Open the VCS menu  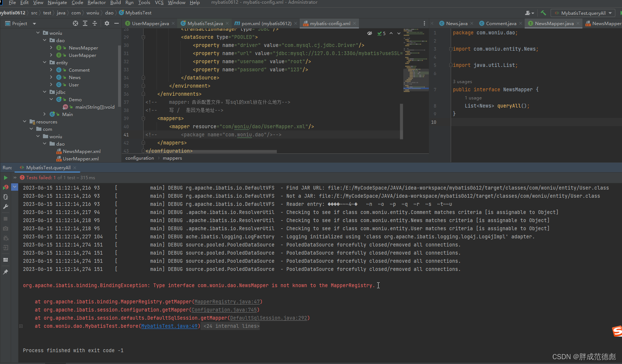click(159, 3)
